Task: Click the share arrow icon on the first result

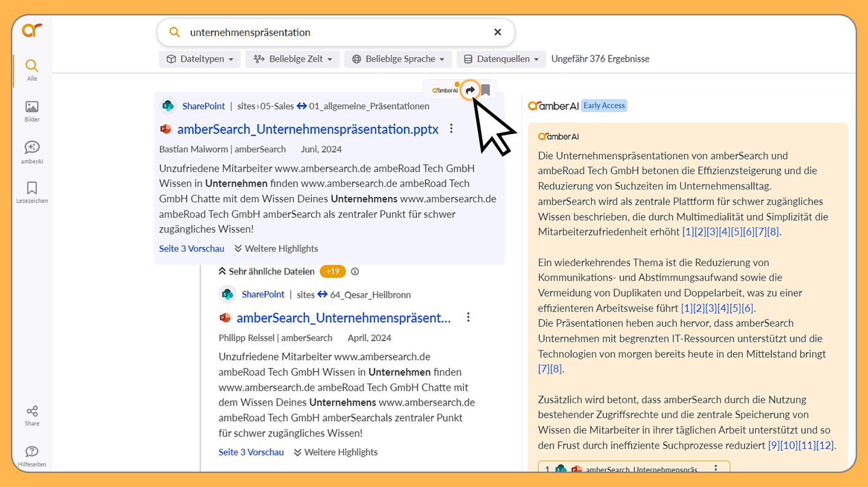Action: (x=470, y=91)
